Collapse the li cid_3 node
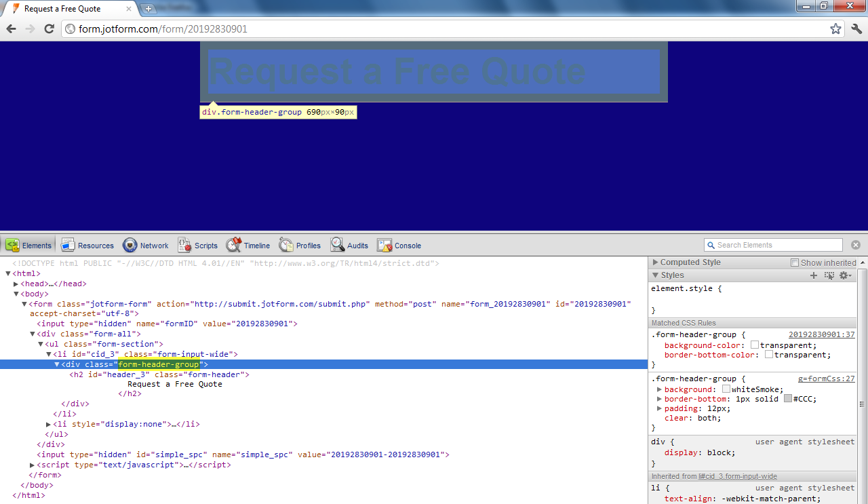 (49, 354)
